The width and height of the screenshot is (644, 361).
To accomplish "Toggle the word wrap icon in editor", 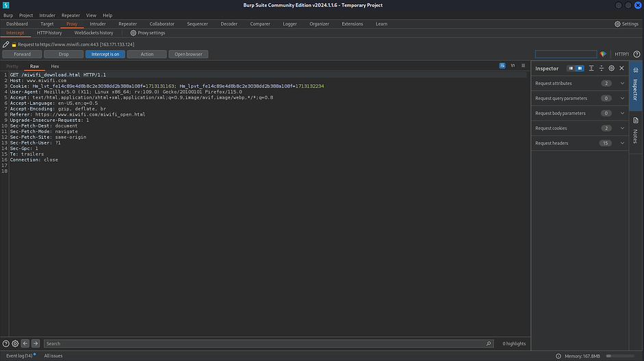I will pos(502,66).
